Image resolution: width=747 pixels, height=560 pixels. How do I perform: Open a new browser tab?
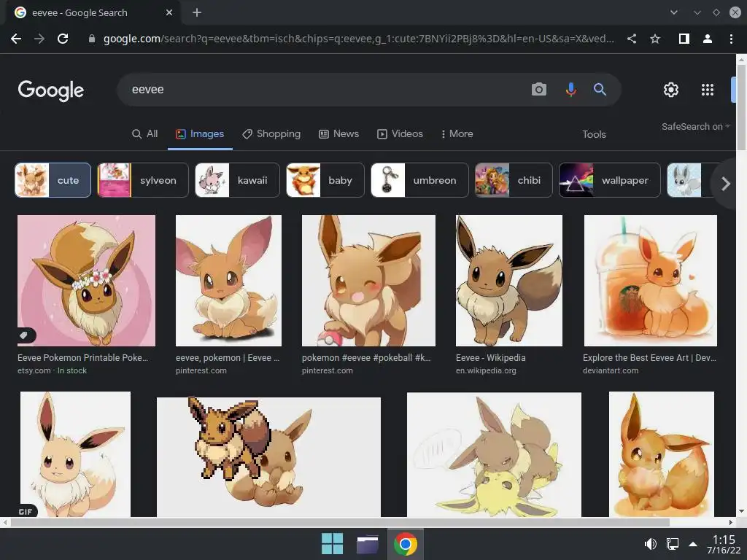point(197,12)
